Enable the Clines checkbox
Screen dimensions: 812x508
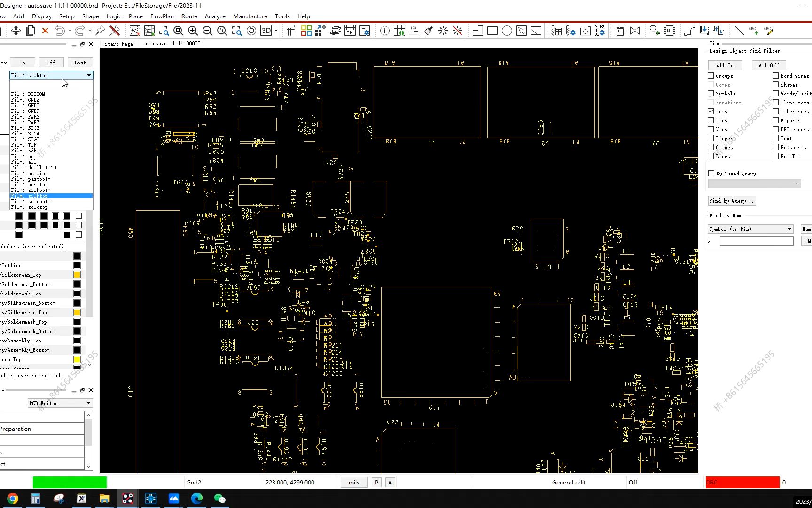711,147
